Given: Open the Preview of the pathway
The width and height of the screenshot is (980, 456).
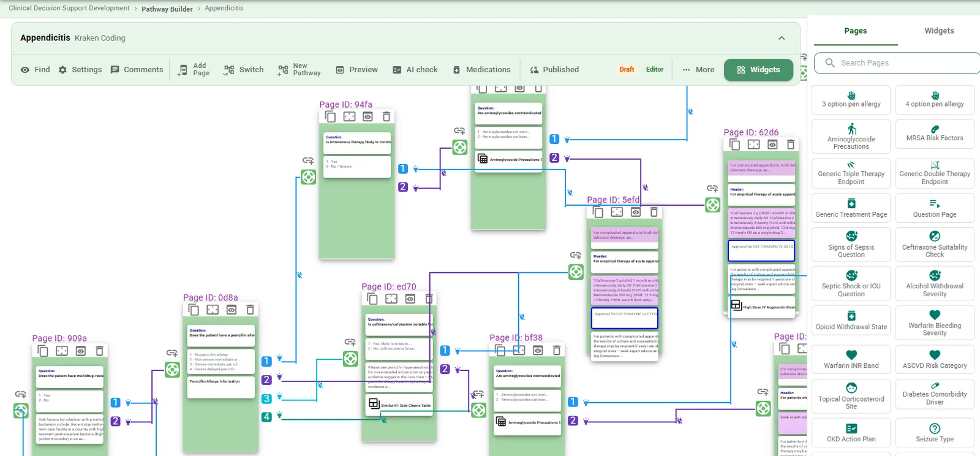Looking at the screenshot, I should pyautogui.click(x=357, y=70).
